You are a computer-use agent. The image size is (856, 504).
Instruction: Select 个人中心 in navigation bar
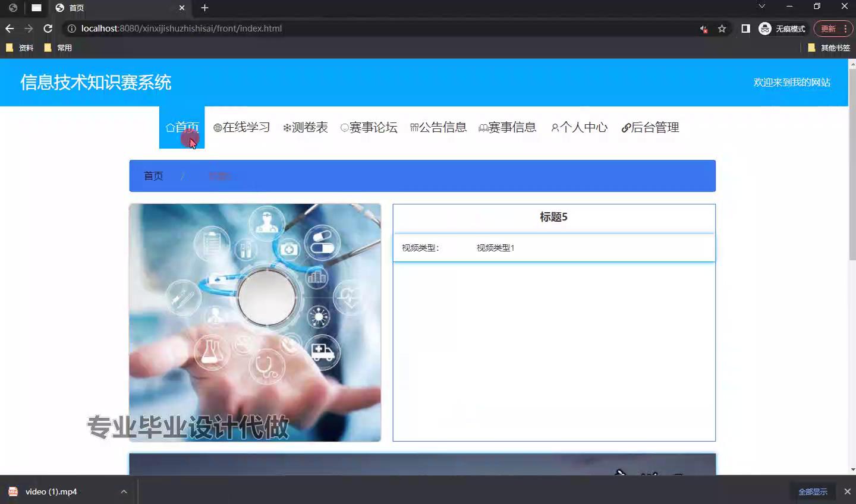point(579,127)
